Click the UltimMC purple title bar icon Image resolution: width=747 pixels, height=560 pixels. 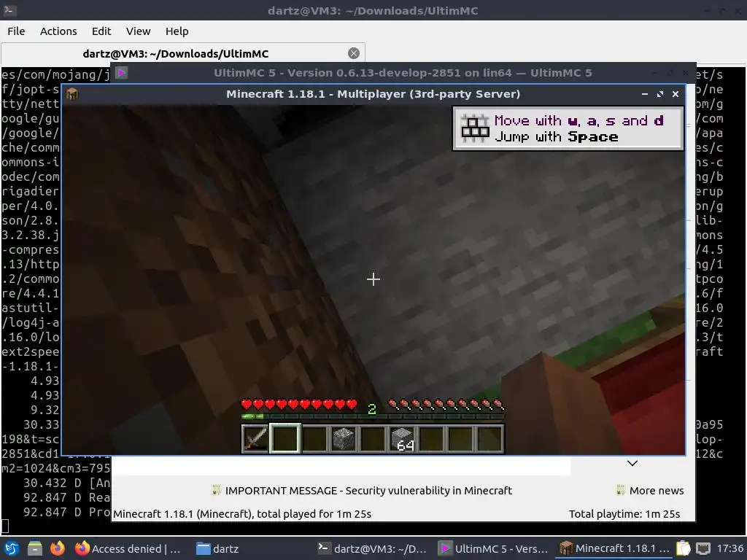pos(122,73)
